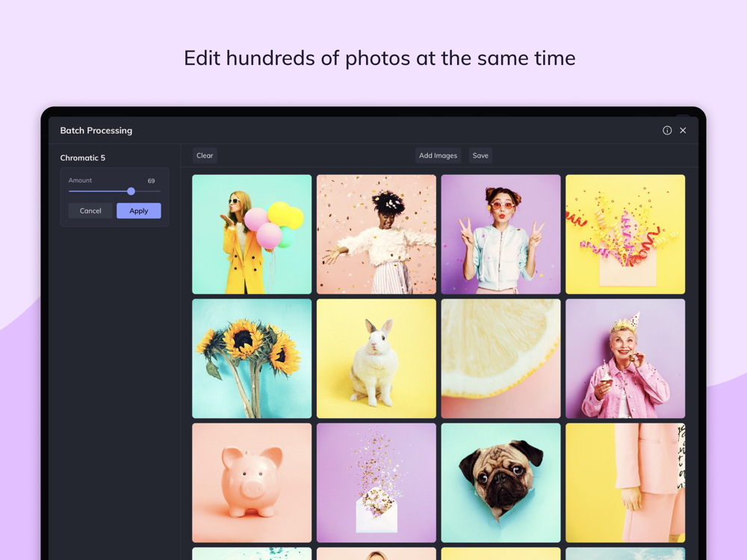Select the pink piggy bank photo
Viewport: 747px width, 560px height.
point(252,483)
